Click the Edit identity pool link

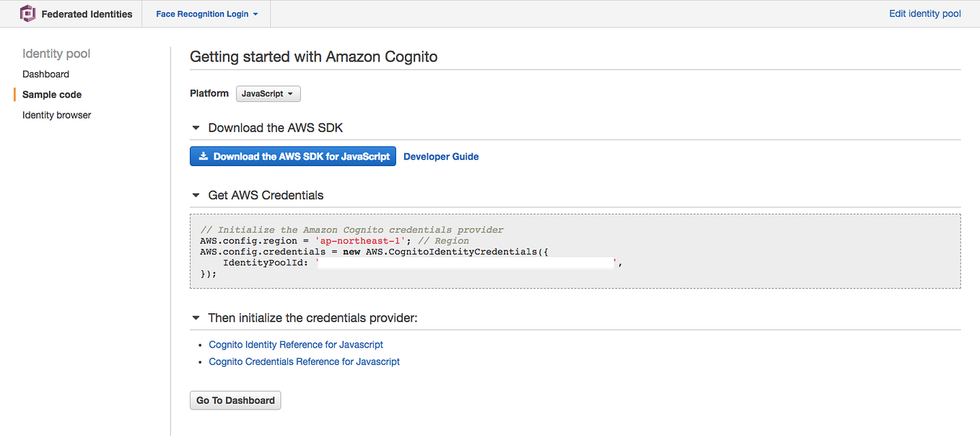click(924, 14)
